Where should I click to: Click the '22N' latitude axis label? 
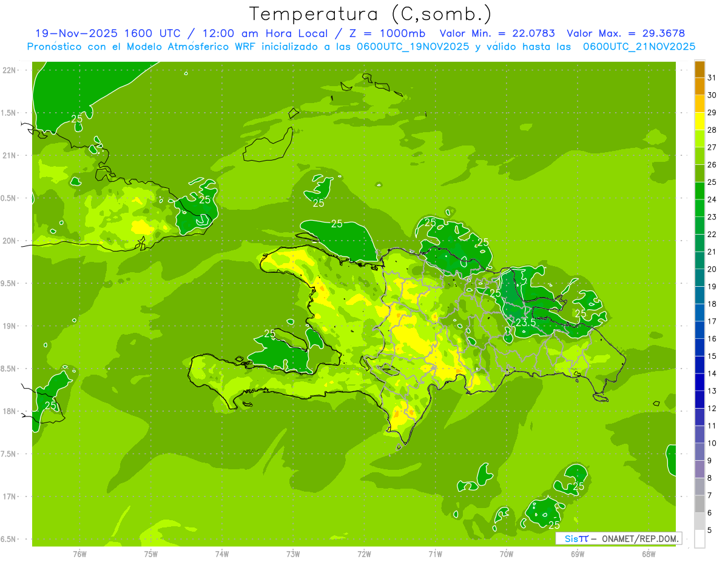(10, 70)
